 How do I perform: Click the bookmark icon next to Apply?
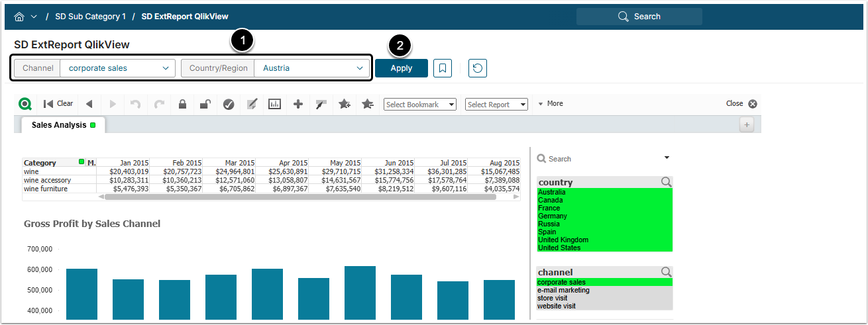[443, 68]
